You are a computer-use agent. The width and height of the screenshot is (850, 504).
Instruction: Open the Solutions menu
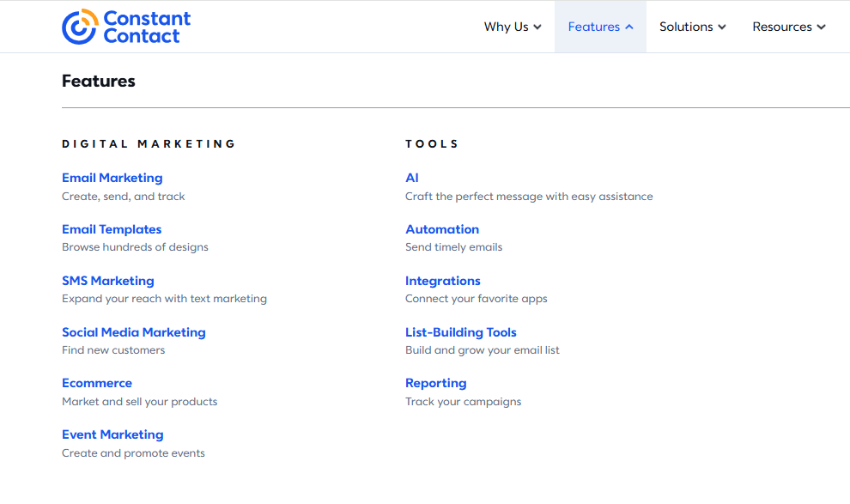tap(692, 27)
